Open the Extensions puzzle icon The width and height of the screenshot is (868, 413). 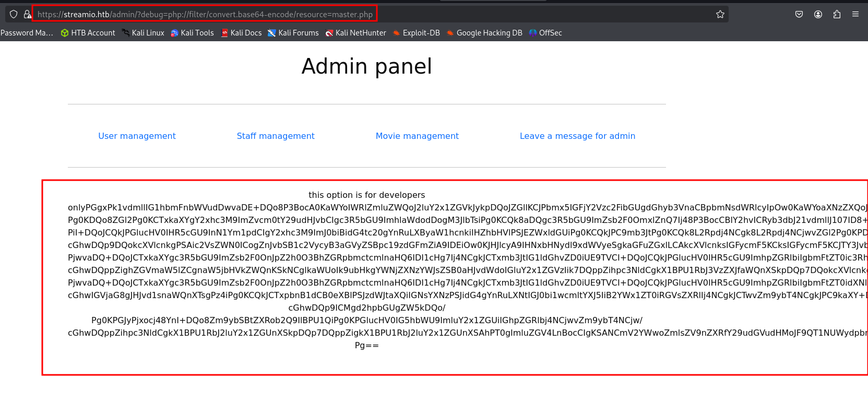(x=837, y=14)
